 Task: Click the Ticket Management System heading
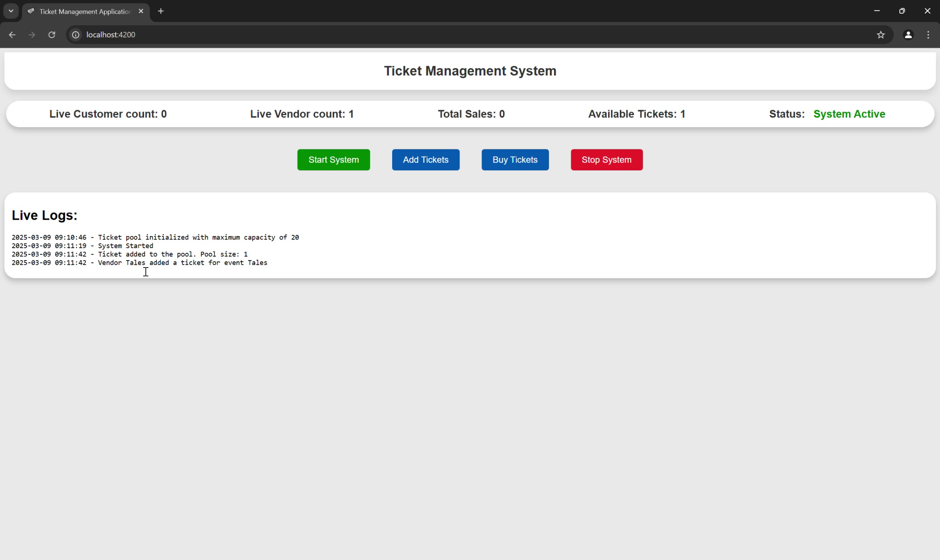470,71
